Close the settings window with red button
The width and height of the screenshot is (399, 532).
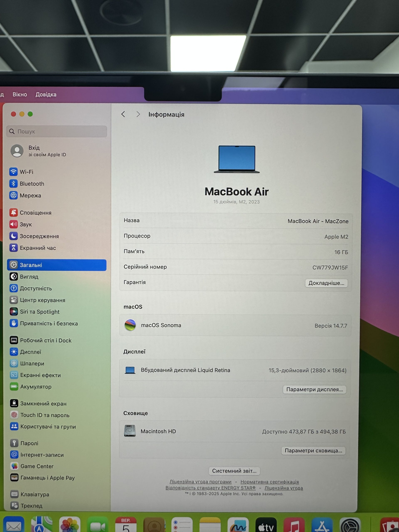click(14, 114)
